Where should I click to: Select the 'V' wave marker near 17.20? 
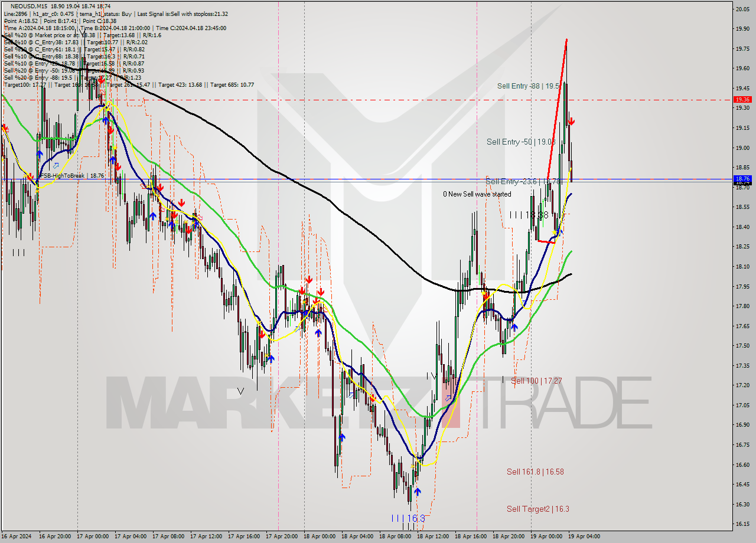pyautogui.click(x=240, y=391)
